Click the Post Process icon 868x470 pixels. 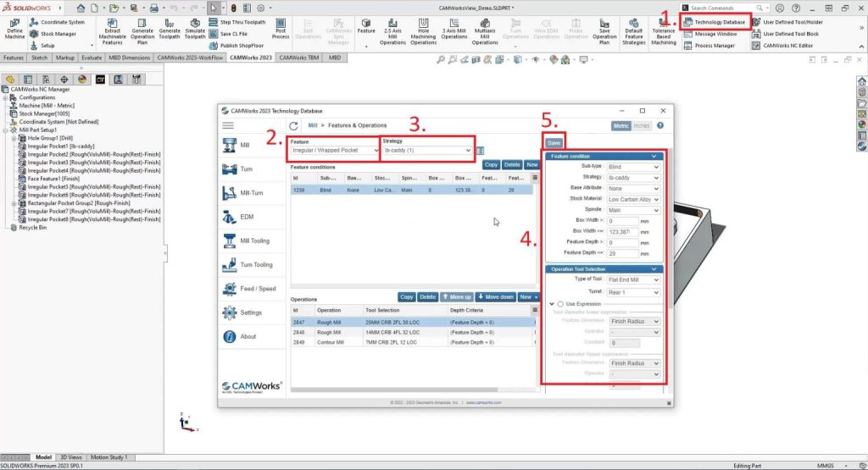coord(281,29)
